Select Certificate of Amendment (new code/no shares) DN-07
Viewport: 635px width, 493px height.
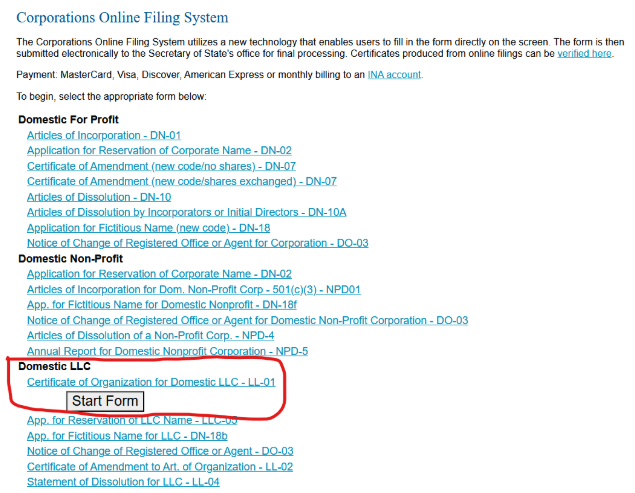tap(161, 166)
